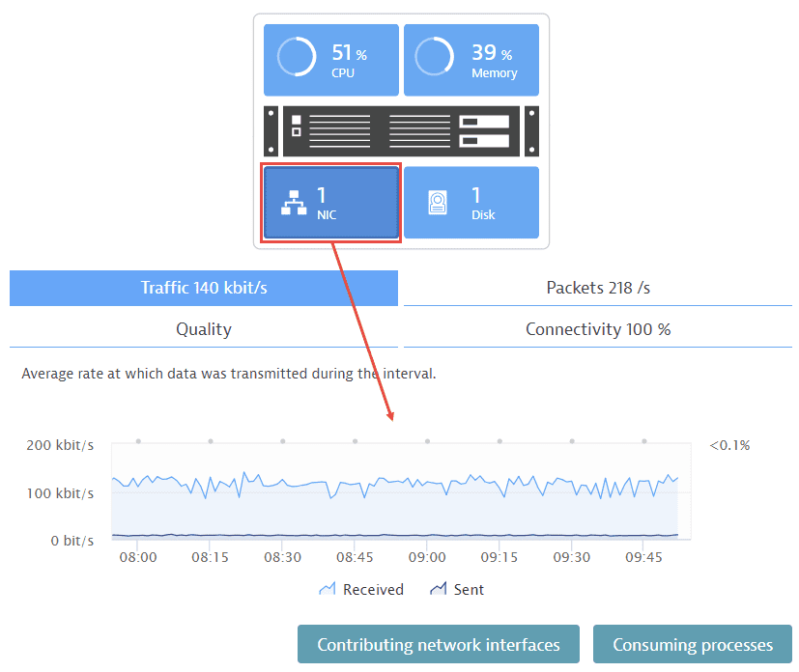
Task: Click the 08:45 time label on chart
Action: 355,557
